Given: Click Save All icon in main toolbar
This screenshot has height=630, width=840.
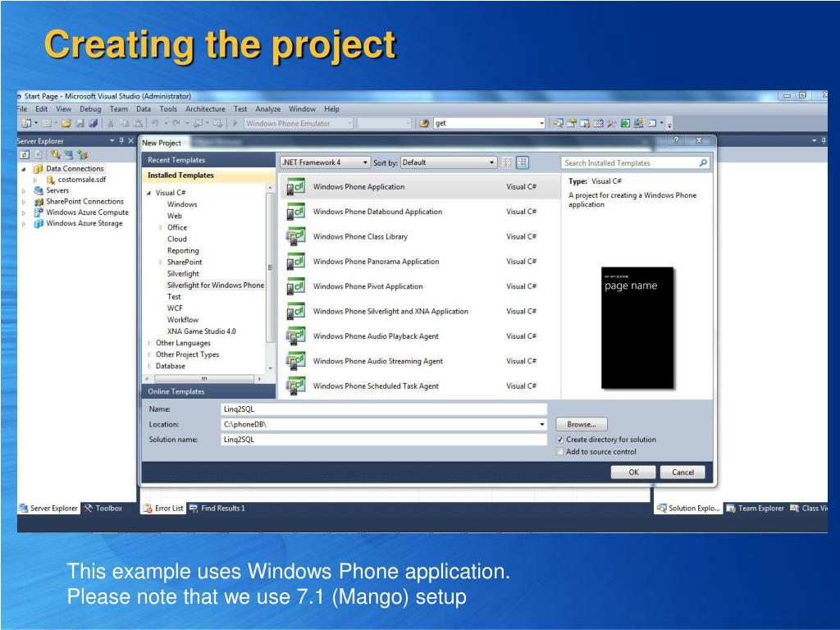Looking at the screenshot, I should coord(93,123).
